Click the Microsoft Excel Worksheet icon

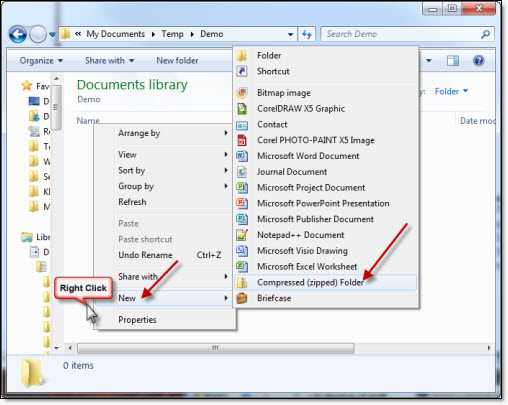[x=242, y=266]
